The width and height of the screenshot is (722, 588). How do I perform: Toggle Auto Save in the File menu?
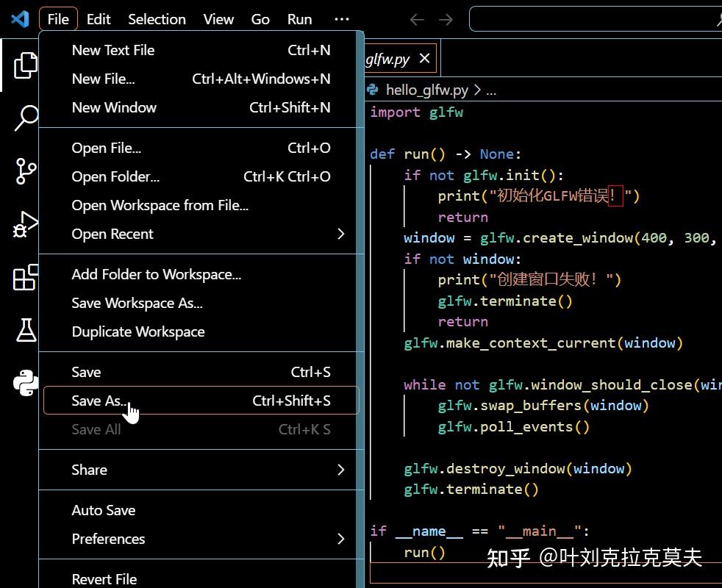coord(103,509)
